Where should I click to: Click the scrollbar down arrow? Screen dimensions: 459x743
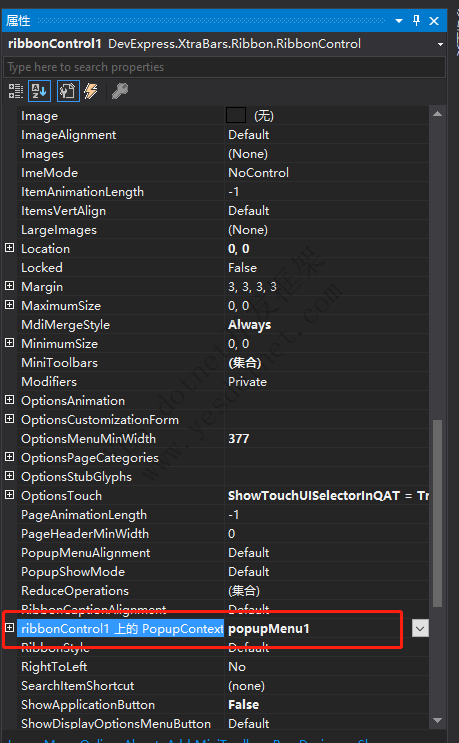[437, 721]
